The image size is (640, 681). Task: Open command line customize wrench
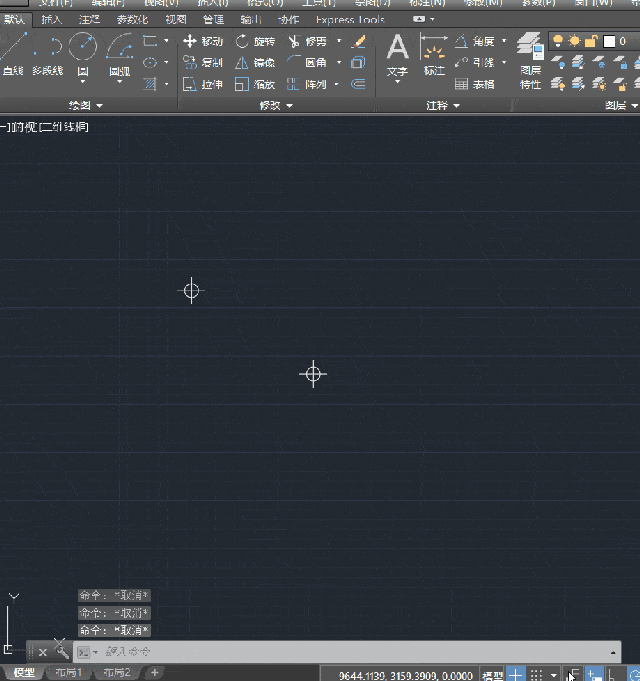click(62, 651)
